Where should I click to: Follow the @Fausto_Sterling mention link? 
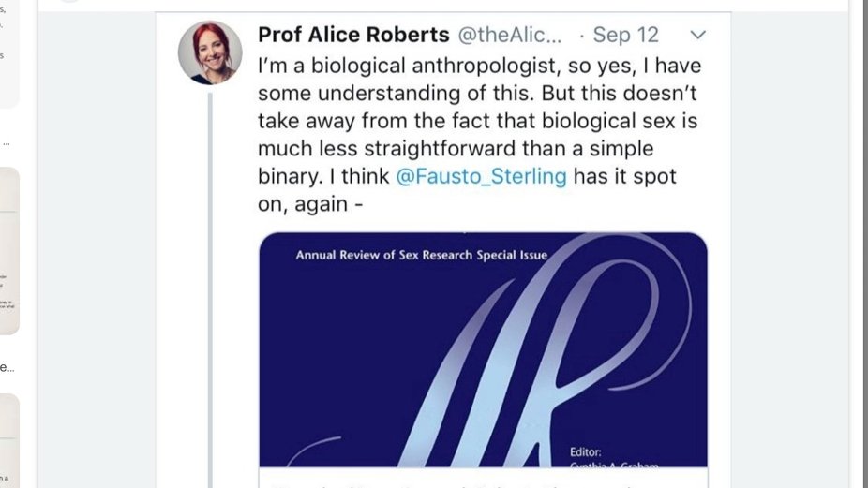[482, 177]
